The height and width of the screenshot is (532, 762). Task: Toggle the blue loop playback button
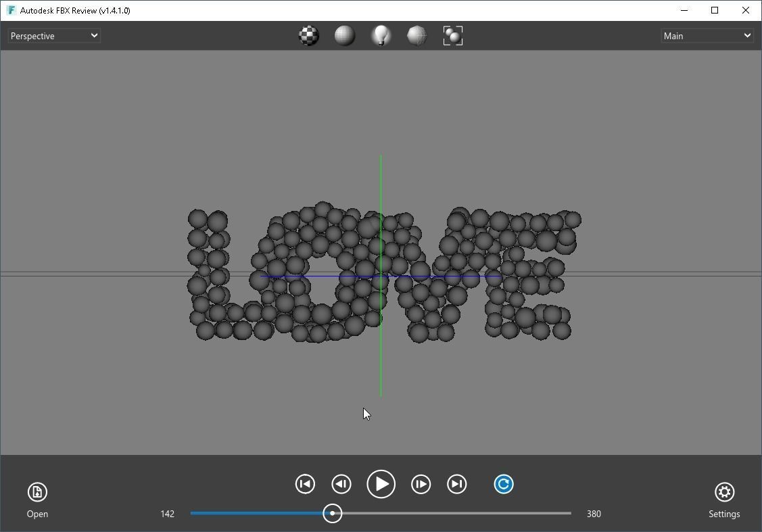pyautogui.click(x=504, y=484)
